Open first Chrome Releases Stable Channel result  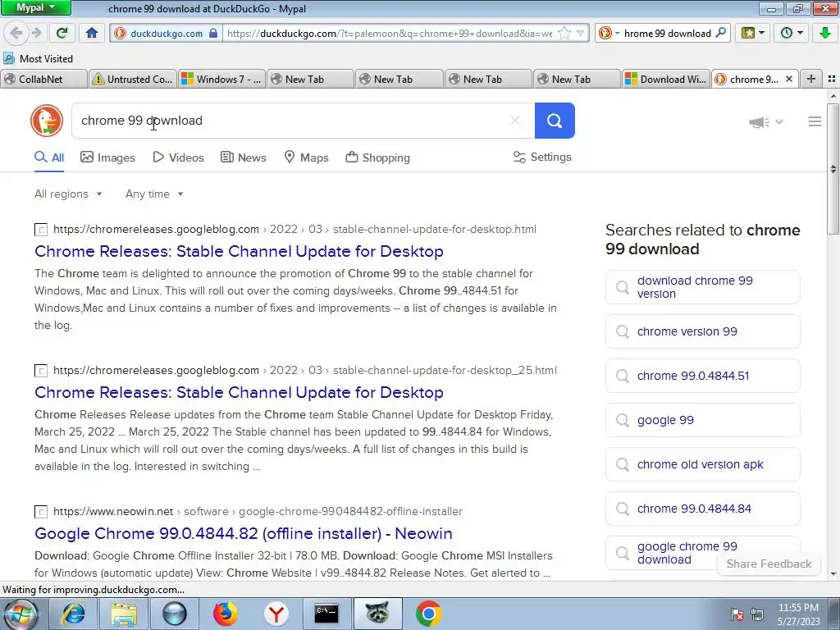[239, 251]
